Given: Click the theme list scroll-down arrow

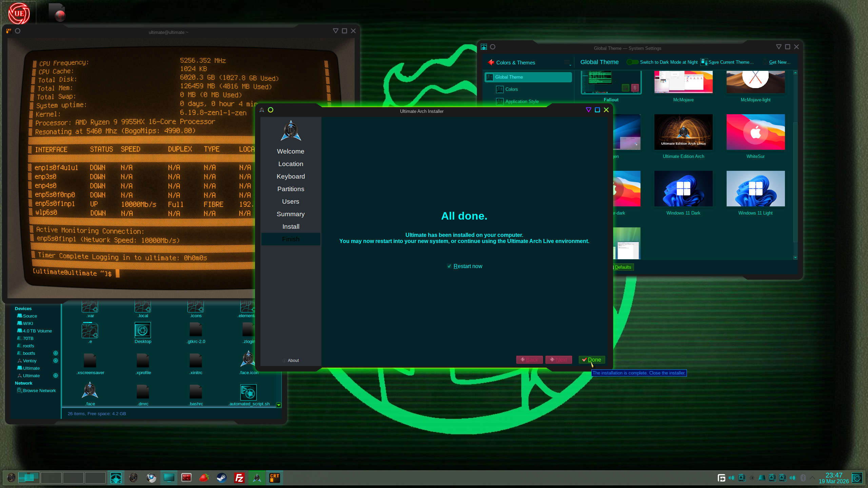Looking at the screenshot, I should [x=795, y=258].
